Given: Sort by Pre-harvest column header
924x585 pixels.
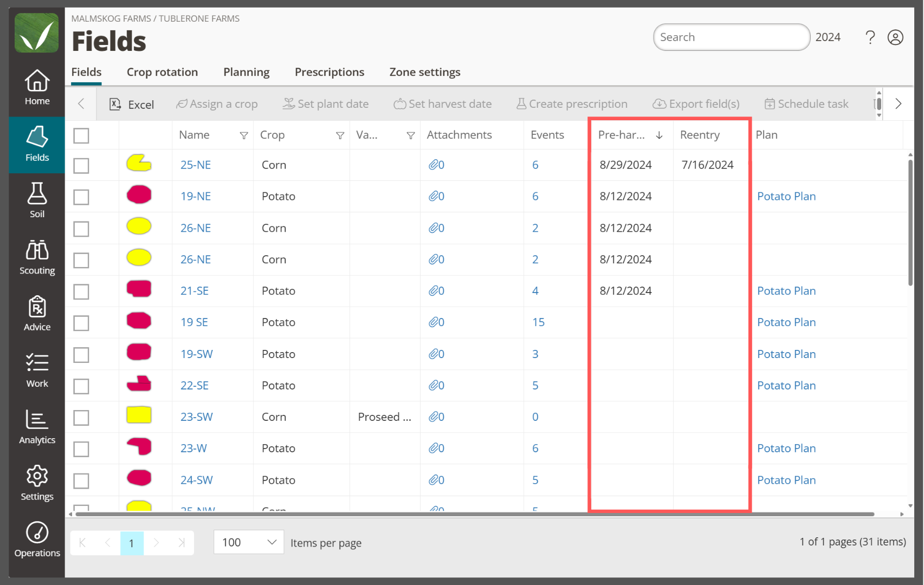Looking at the screenshot, I should 631,135.
